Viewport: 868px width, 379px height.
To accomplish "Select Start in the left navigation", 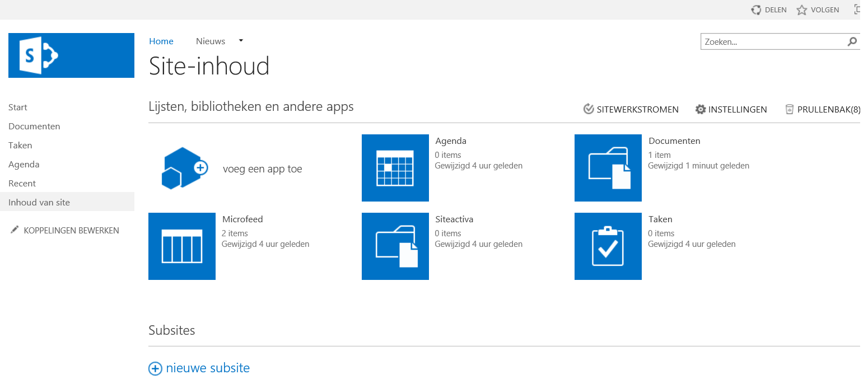I will (18, 107).
